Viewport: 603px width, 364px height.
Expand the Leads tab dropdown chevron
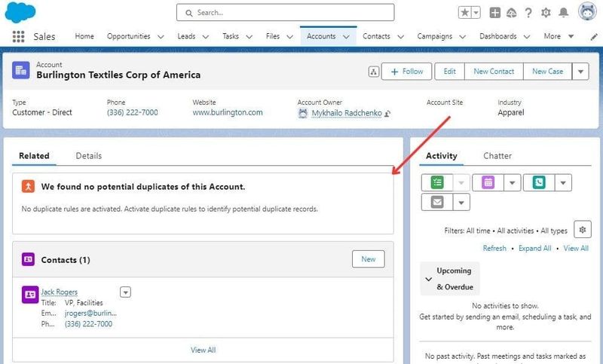206,37
